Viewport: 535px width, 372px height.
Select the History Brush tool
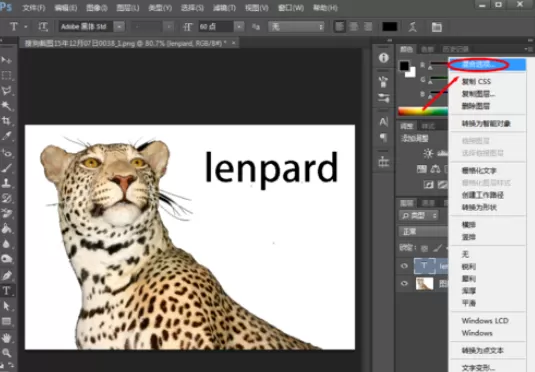(x=6, y=198)
